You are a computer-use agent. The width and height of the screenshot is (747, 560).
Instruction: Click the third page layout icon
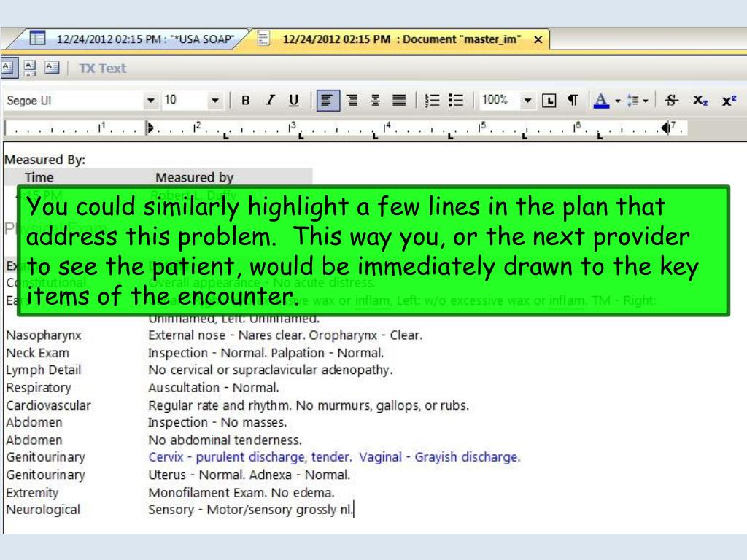(x=52, y=68)
